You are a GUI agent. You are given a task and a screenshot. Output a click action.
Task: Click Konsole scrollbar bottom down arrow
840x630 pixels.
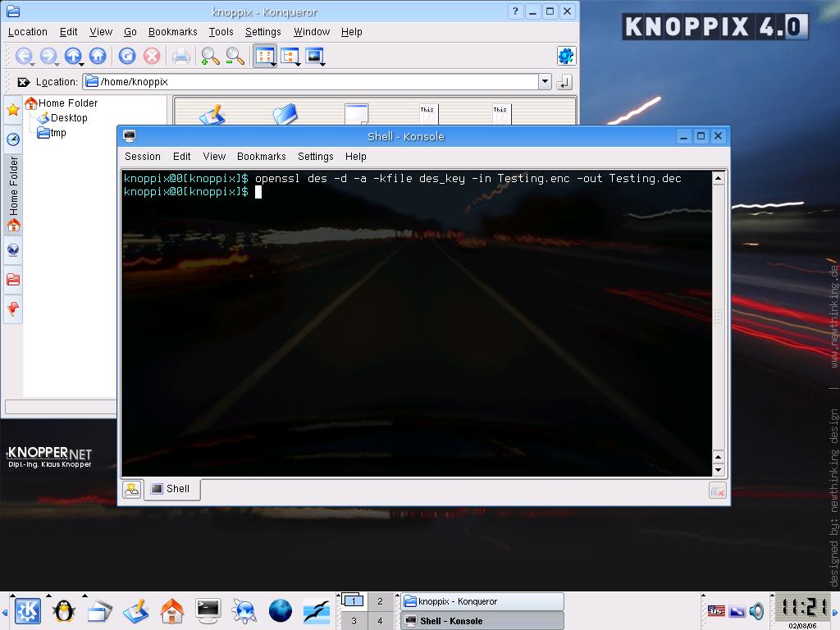pos(719,470)
